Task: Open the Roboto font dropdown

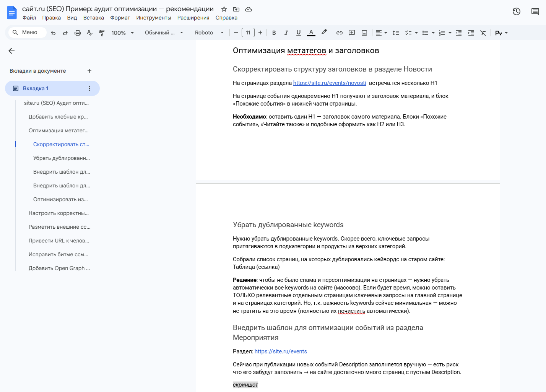Action: click(209, 33)
